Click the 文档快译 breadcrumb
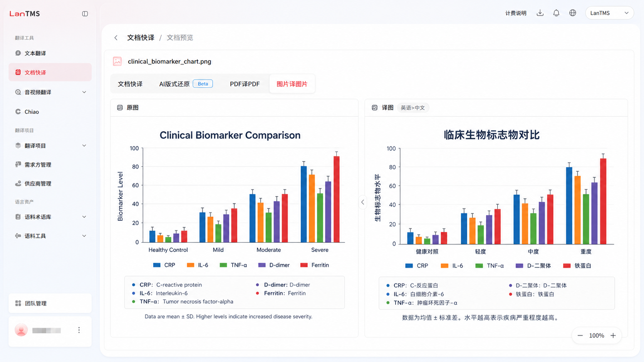The height and width of the screenshot is (362, 644). (141, 38)
